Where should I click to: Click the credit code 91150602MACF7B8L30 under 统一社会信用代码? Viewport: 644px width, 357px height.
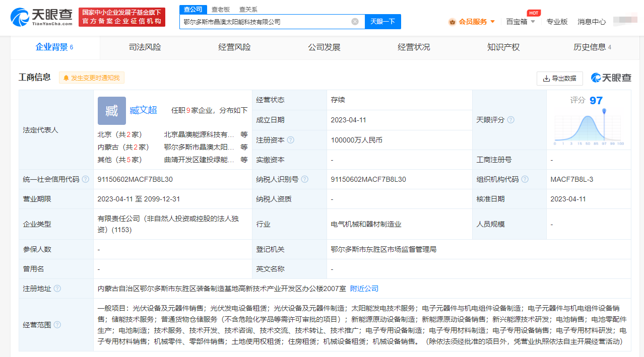click(135, 179)
